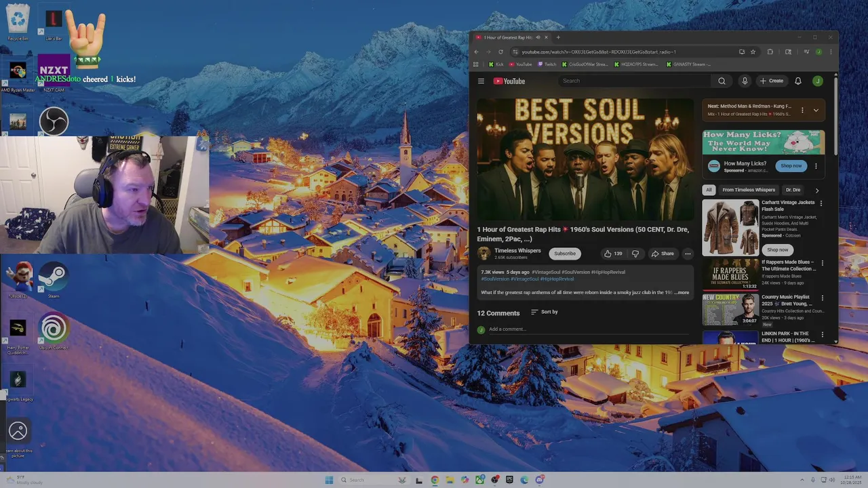Open Chrome three-dot menu
Viewport: 868px width, 488px height.
pyautogui.click(x=831, y=52)
